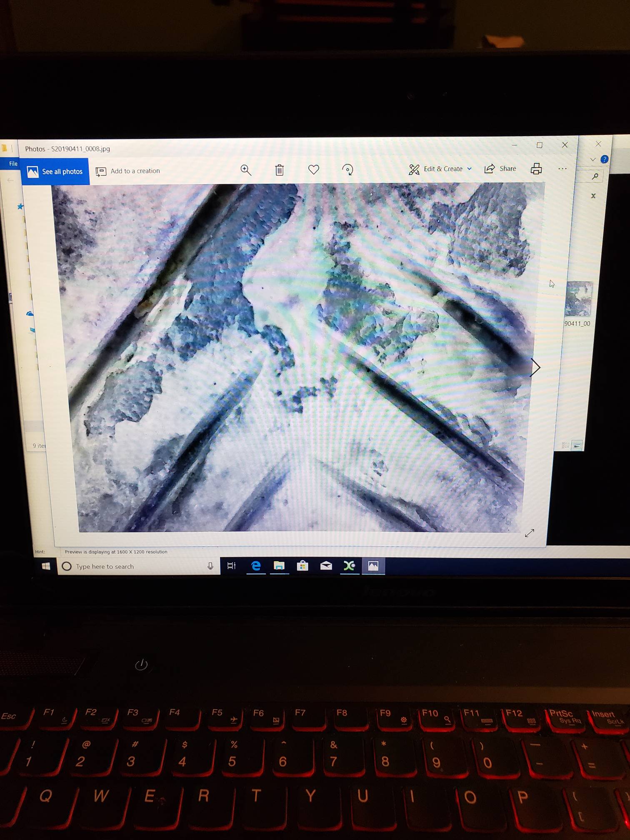This screenshot has width=630, height=840.
Task: Open the Mail app from the taskbar
Action: coord(326,565)
